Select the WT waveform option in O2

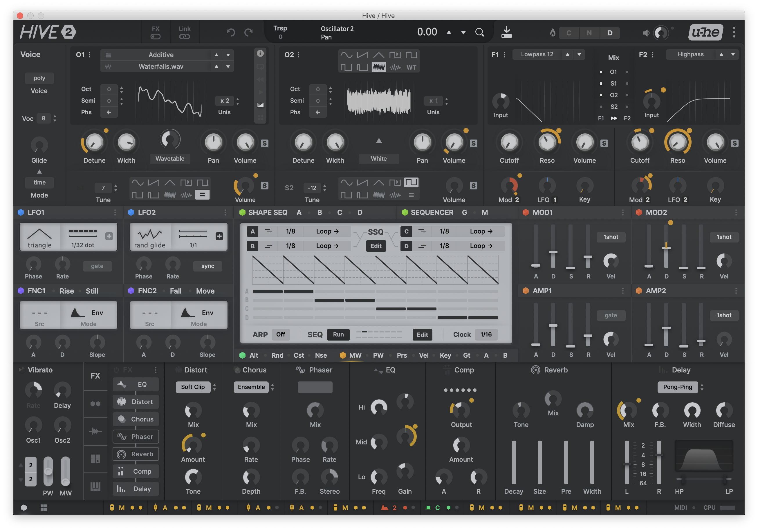point(411,67)
